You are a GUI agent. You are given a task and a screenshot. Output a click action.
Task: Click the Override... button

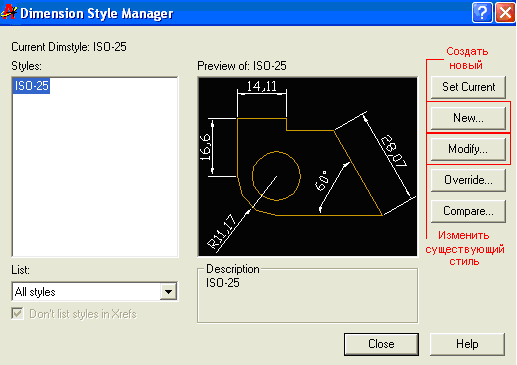click(x=468, y=180)
